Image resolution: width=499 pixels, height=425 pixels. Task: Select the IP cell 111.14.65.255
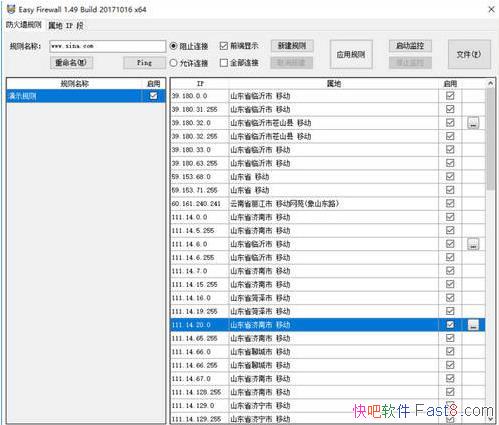pyautogui.click(x=200, y=338)
